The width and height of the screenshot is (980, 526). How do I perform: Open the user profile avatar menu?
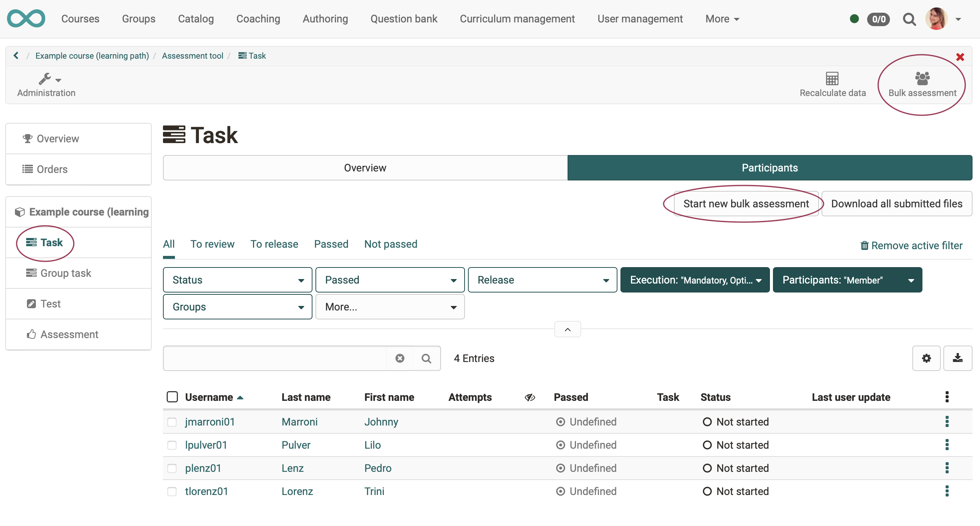(x=939, y=19)
